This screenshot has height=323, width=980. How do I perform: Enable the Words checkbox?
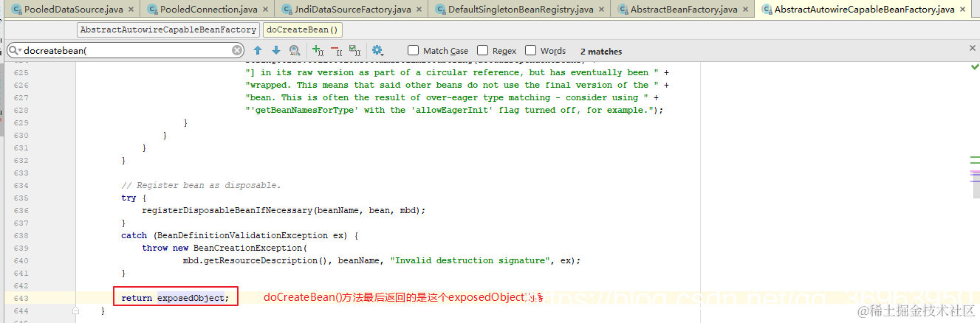click(530, 50)
